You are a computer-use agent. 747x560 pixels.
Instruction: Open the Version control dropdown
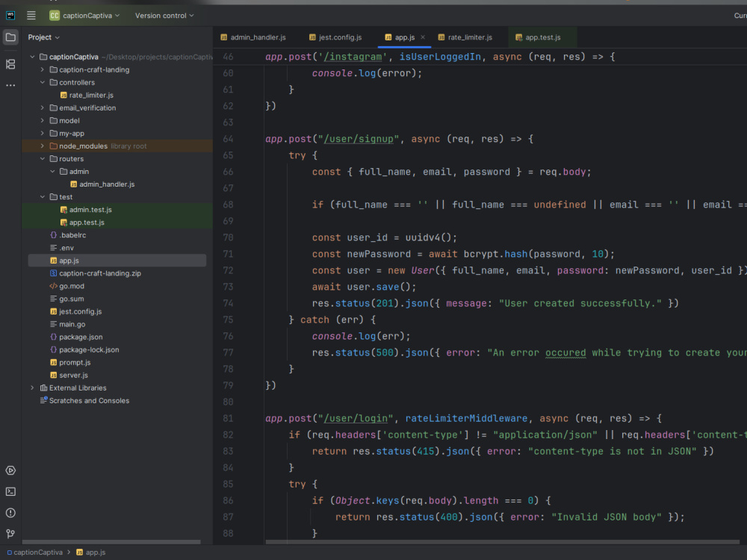(x=164, y=16)
